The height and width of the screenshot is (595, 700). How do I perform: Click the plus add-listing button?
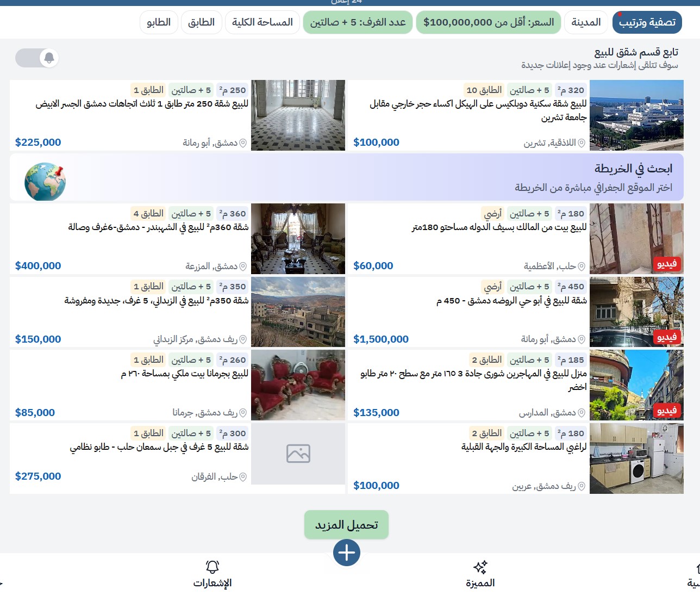pos(347,553)
